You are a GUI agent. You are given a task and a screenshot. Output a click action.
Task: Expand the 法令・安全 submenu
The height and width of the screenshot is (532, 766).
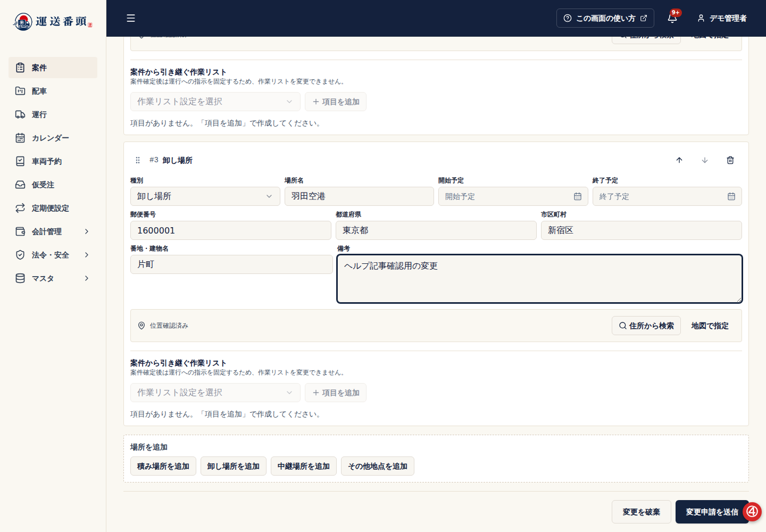click(x=53, y=255)
